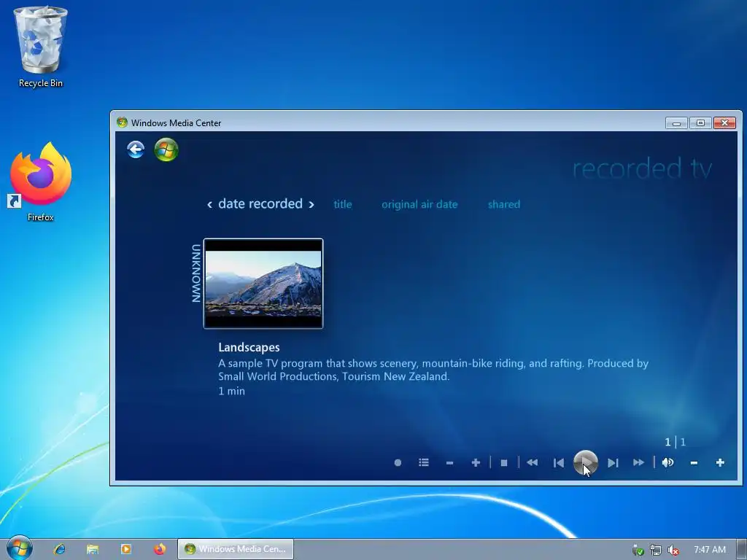Sort recordings by title
The height and width of the screenshot is (560, 747).
343,204
